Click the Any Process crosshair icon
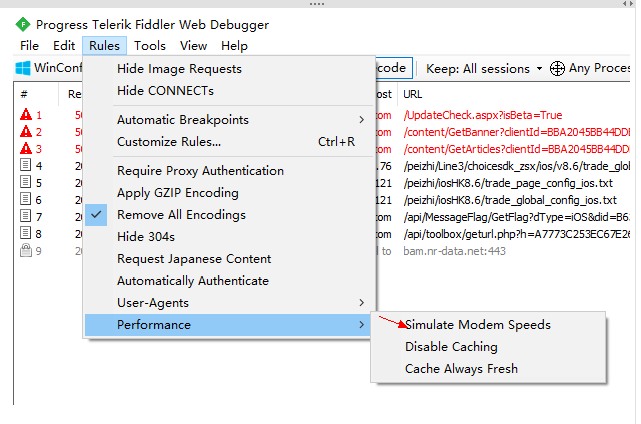 pyautogui.click(x=557, y=68)
